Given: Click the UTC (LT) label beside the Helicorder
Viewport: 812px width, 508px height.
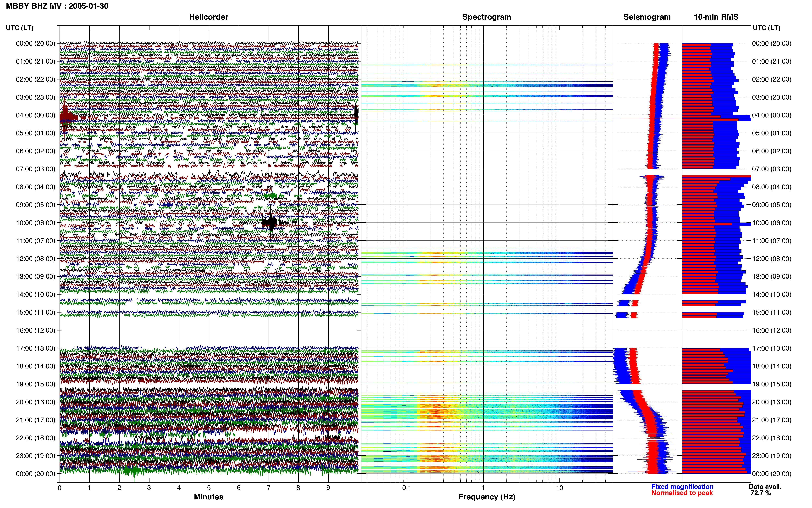Looking at the screenshot, I should pyautogui.click(x=20, y=28).
